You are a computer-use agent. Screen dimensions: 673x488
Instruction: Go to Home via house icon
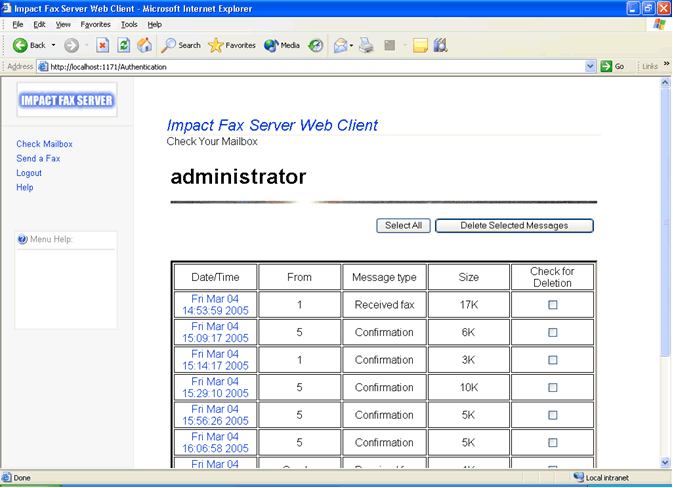[145, 45]
